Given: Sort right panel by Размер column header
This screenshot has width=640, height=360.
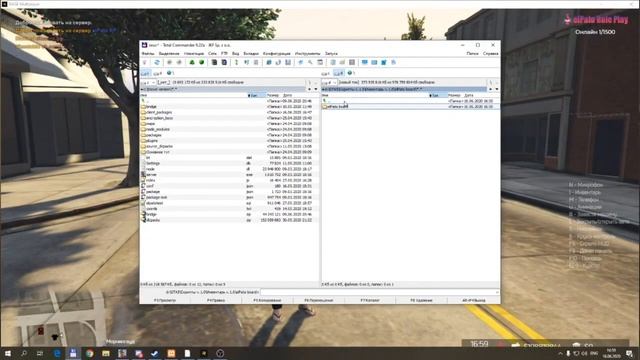Looking at the screenshot, I should click(454, 95).
